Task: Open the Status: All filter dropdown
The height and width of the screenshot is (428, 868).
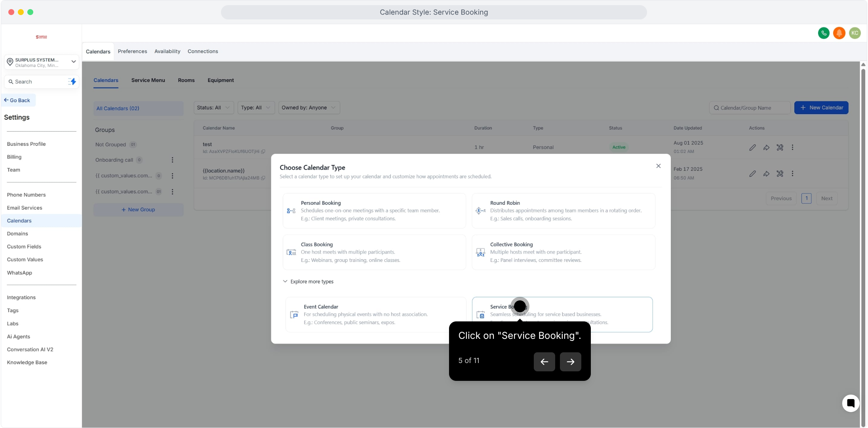Action: tap(213, 108)
